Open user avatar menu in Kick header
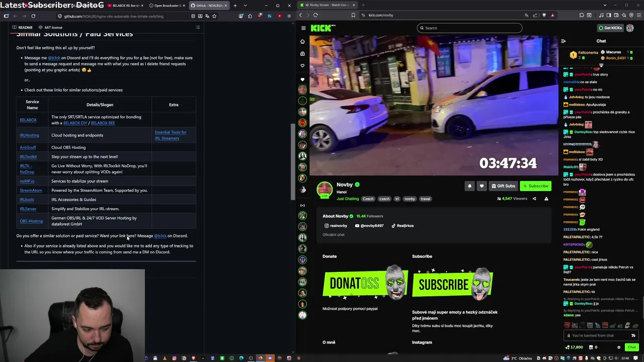The height and width of the screenshot is (362, 644). (x=630, y=28)
